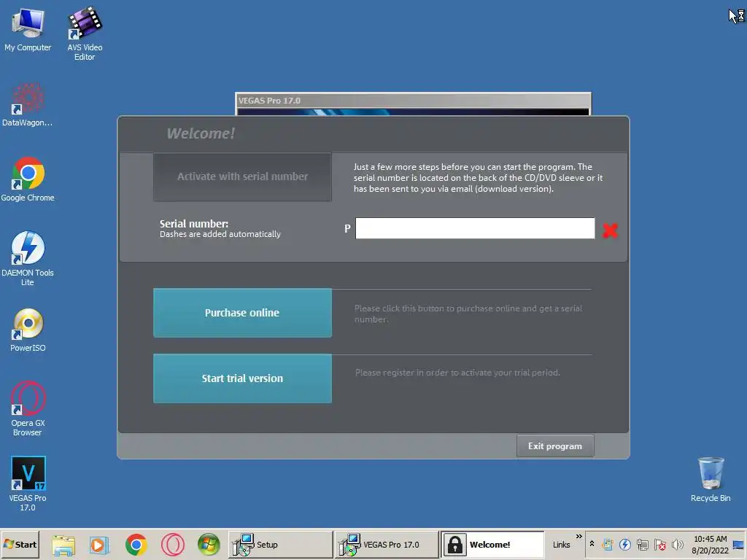Open file explorer from taskbar quick launch

(63, 545)
